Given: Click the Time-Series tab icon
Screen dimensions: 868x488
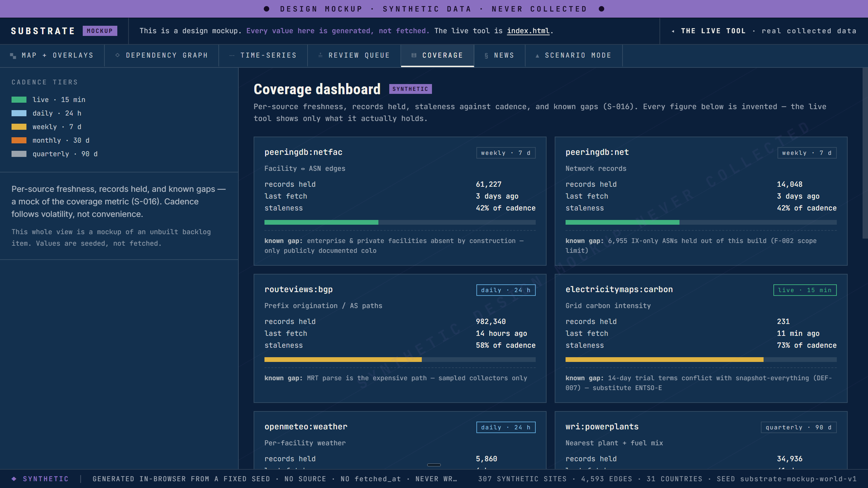Looking at the screenshot, I should click(232, 56).
